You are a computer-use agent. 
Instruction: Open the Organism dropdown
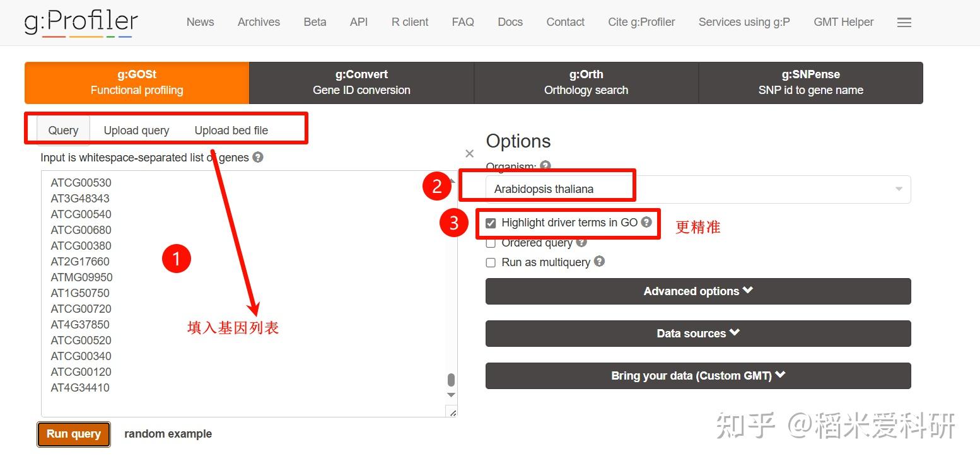[x=899, y=189]
